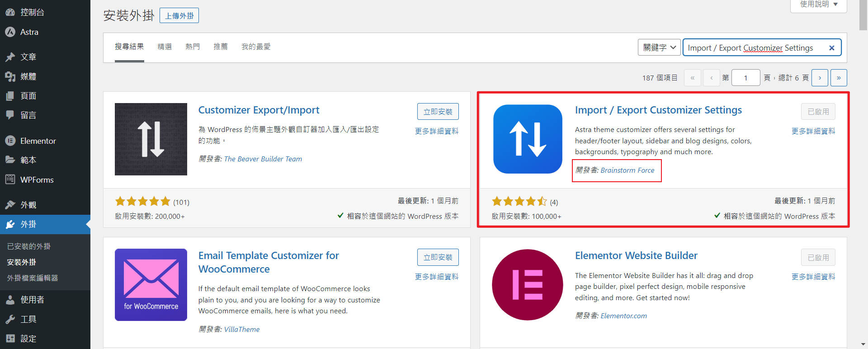Open Elementor Website Builder title link

(636, 255)
